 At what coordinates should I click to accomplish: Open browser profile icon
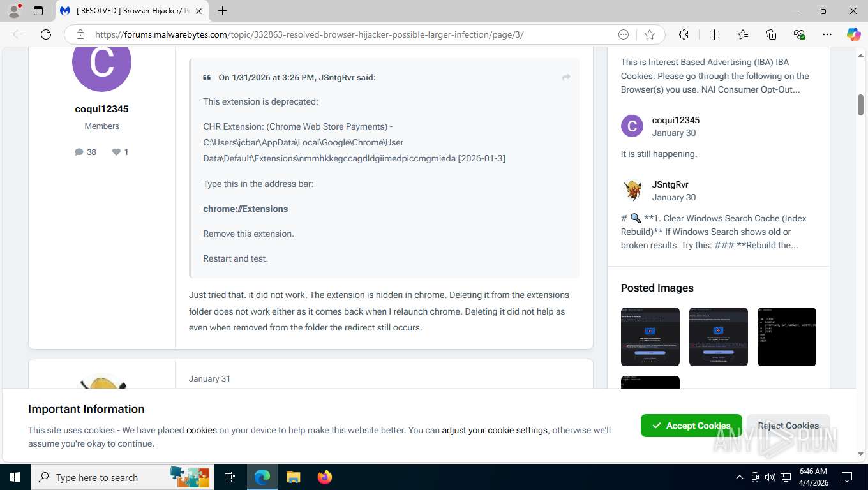point(14,11)
